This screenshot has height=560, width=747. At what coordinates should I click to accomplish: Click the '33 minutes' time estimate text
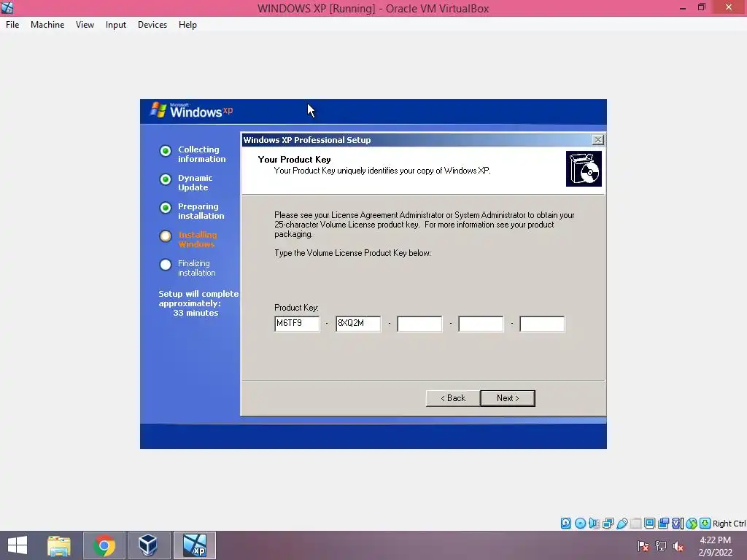coord(196,313)
